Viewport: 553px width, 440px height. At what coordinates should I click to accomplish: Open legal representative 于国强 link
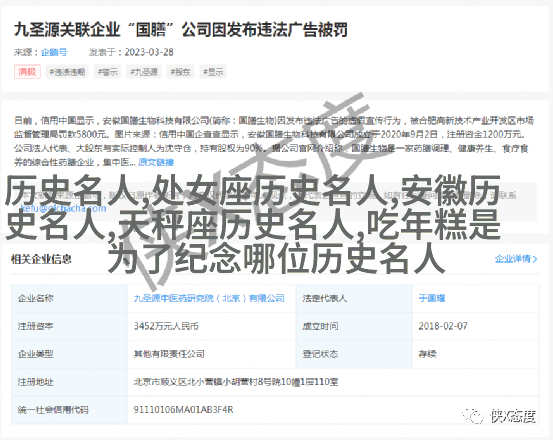coord(432,298)
